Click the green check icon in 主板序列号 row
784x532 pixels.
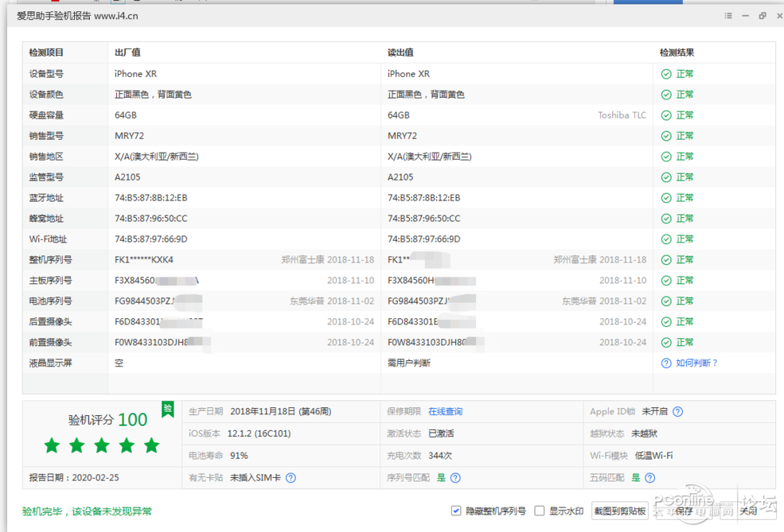click(666, 280)
